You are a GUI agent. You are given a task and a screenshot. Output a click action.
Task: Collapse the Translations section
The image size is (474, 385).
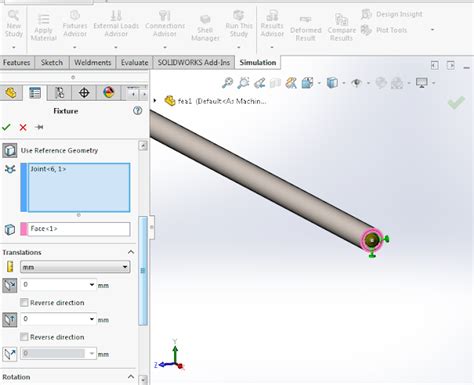pyautogui.click(x=131, y=252)
